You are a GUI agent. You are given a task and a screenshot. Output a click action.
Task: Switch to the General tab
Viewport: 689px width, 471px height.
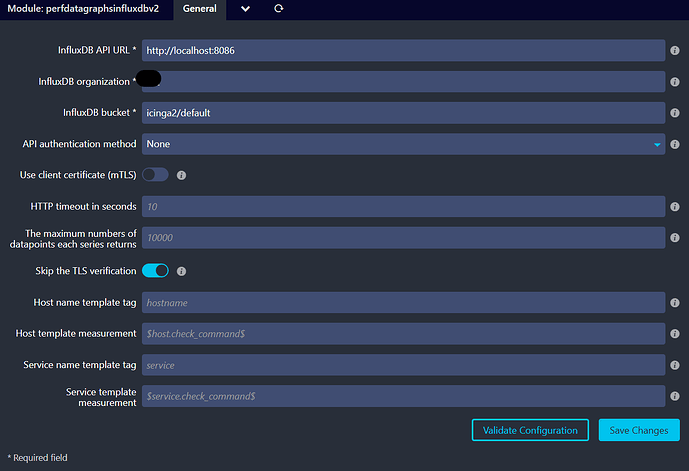tap(199, 9)
